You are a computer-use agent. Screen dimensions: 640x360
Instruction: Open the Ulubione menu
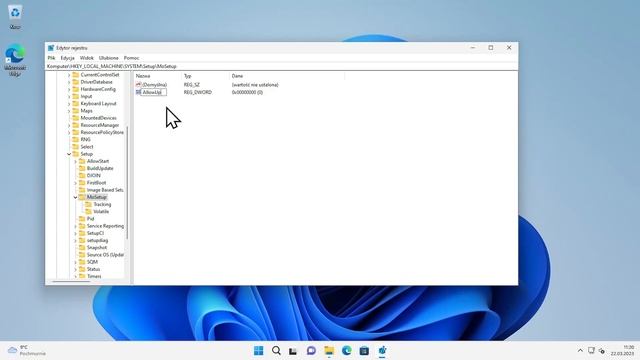coord(109,58)
